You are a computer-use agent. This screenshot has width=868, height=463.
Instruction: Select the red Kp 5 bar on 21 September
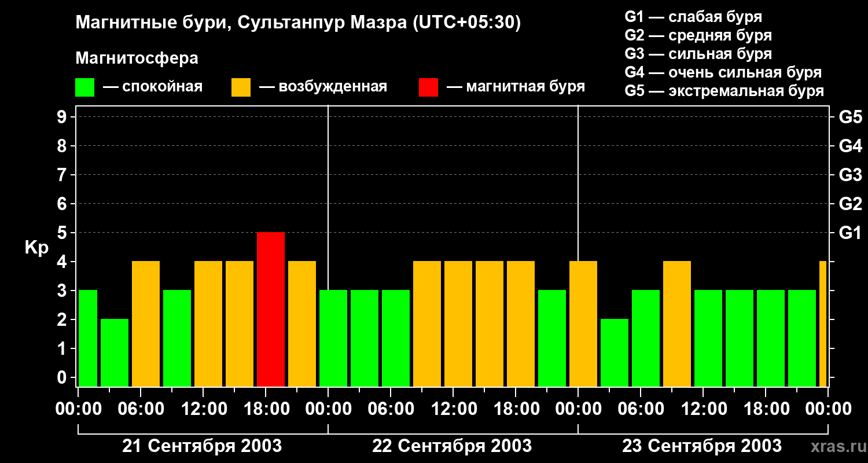[271, 309]
